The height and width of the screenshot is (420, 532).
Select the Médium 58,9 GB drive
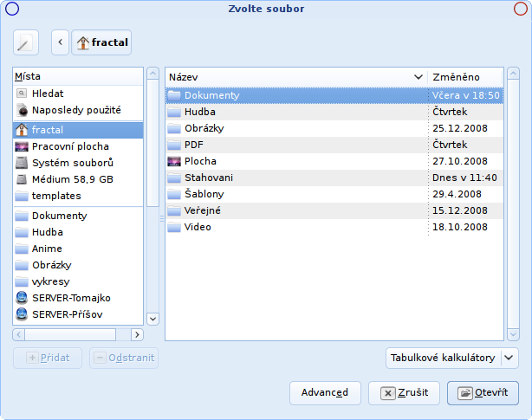(x=78, y=179)
